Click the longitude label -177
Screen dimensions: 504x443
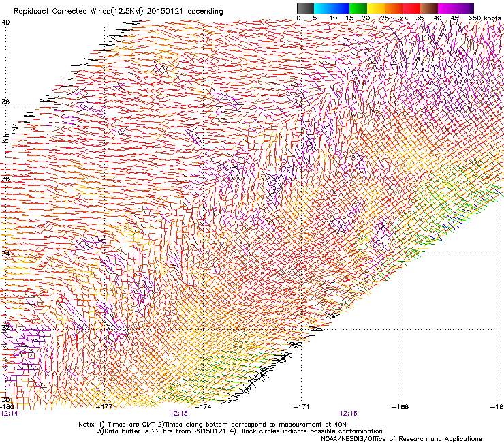pyautogui.click(x=104, y=407)
